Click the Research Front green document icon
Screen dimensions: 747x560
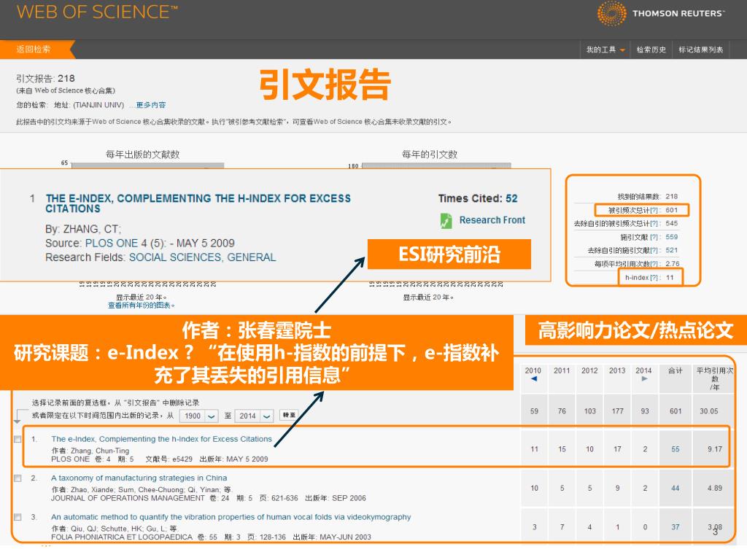coord(446,220)
